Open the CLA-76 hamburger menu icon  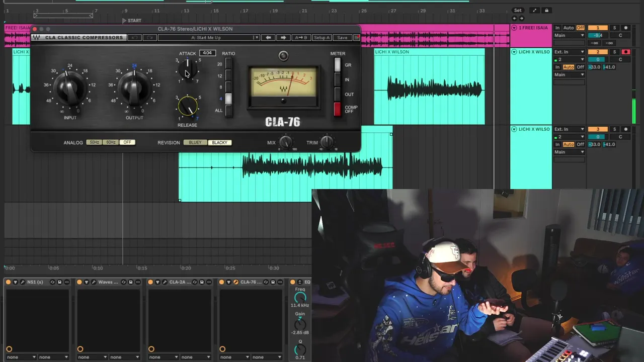pyautogui.click(x=357, y=38)
